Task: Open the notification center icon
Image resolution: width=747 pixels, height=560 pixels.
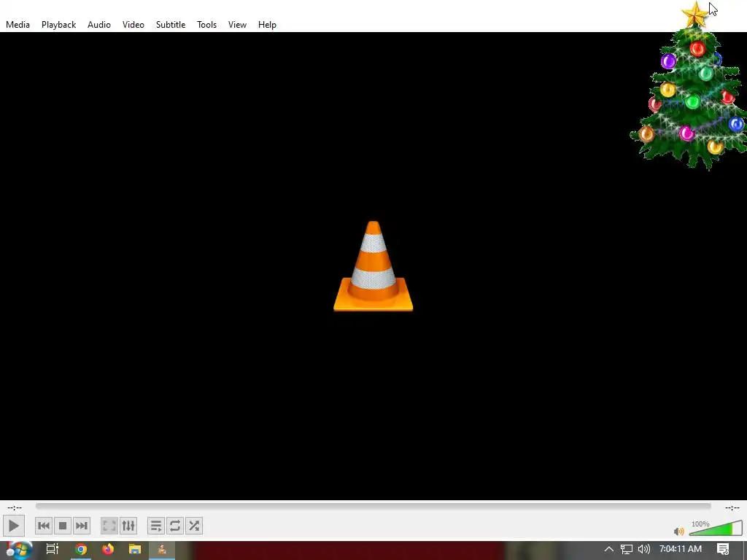Action: pyautogui.click(x=723, y=549)
